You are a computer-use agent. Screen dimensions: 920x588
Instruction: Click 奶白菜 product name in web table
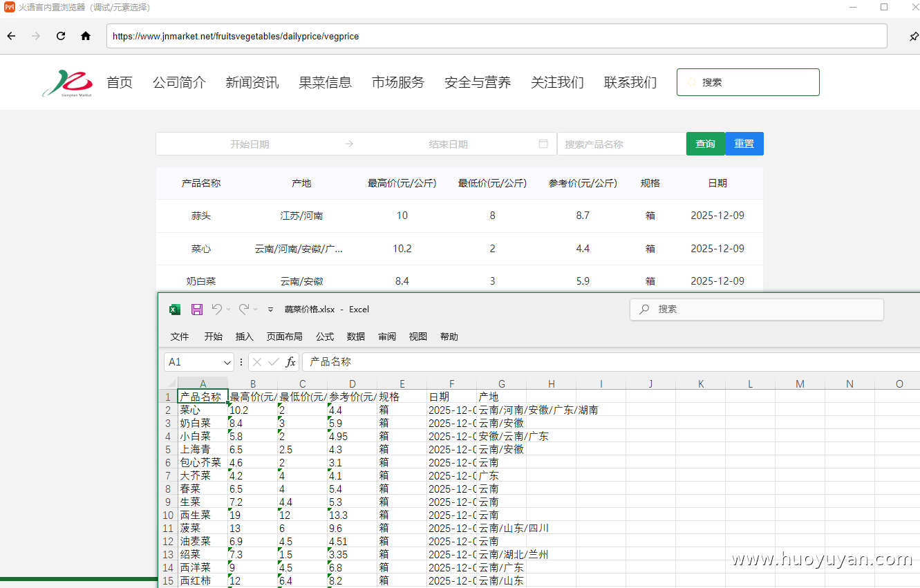(201, 281)
